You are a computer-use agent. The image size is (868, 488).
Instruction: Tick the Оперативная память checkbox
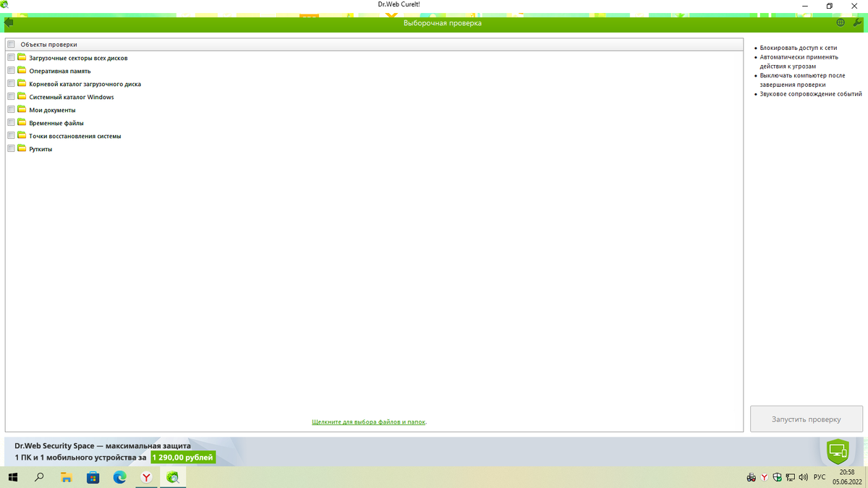11,71
